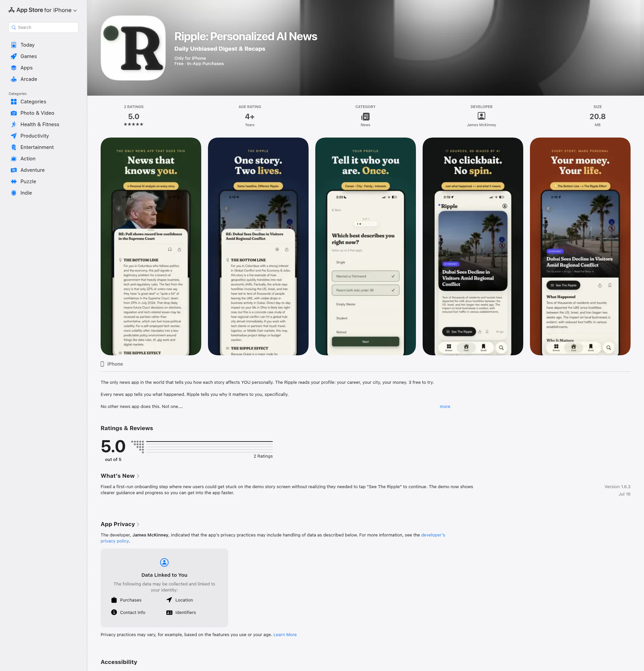Screen dimensions: 644x671
Task: Expand description with the more link
Action: pos(445,407)
